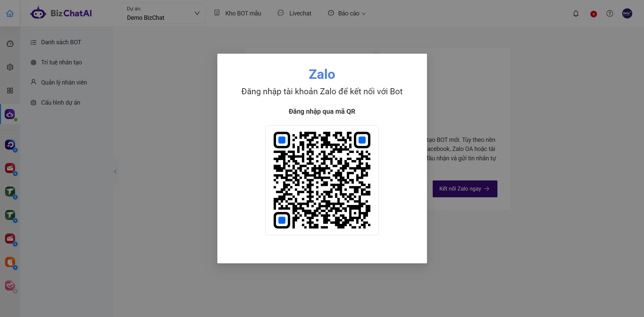Click the Đăng nhập qua mã QR label
The image size is (644, 317).
tap(322, 111)
